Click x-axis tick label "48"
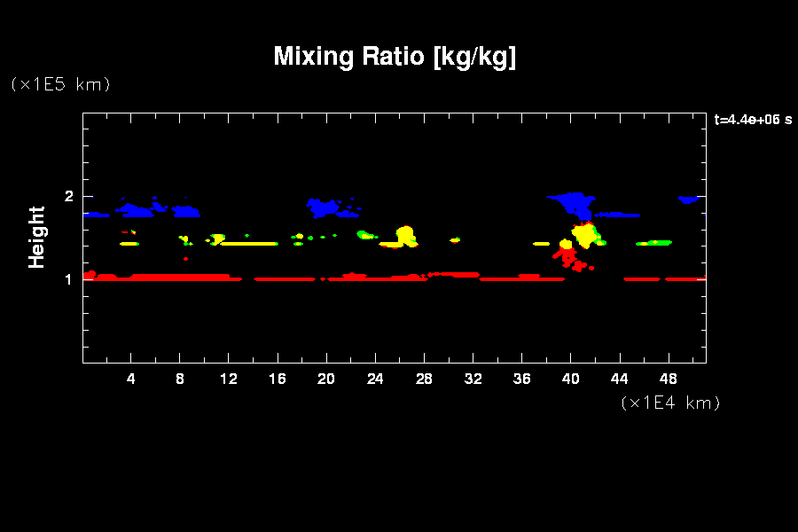This screenshot has height=532, width=798. pos(668,379)
